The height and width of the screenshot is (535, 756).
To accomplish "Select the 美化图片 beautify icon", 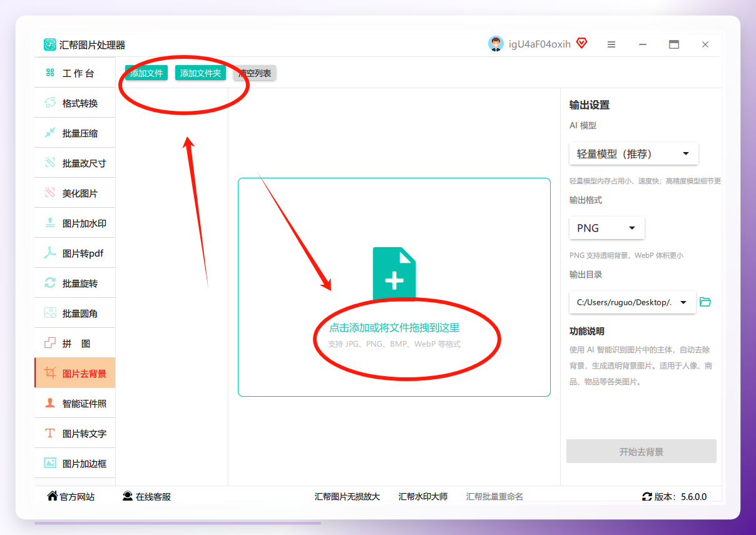I will tap(50, 193).
